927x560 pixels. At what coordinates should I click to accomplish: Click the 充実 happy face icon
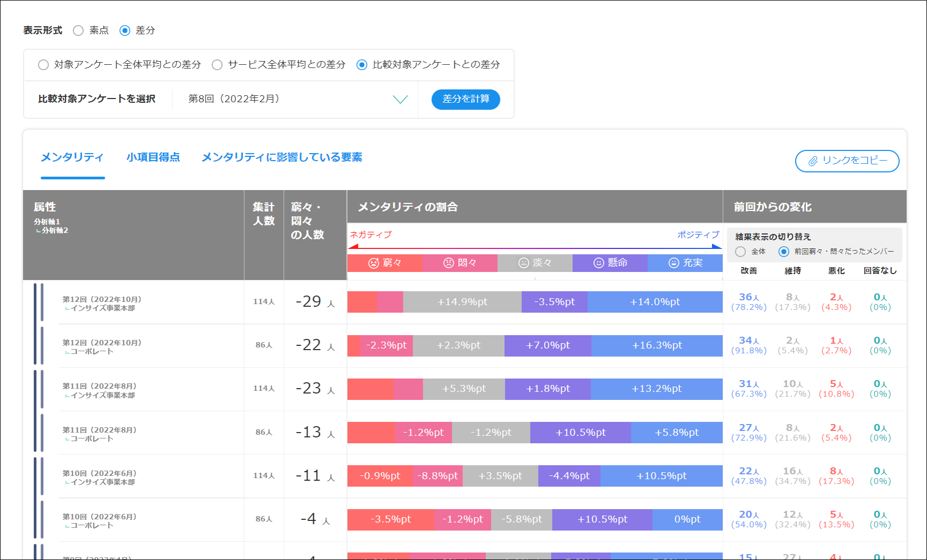(674, 263)
